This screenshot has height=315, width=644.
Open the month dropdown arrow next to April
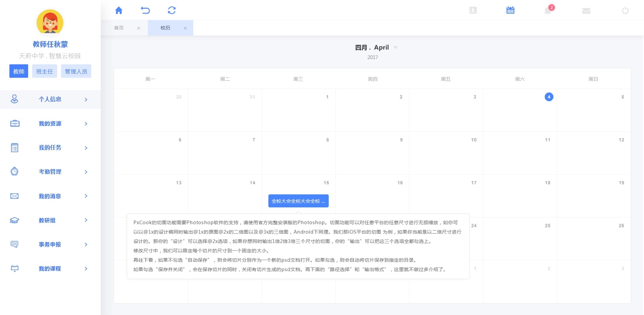(395, 48)
